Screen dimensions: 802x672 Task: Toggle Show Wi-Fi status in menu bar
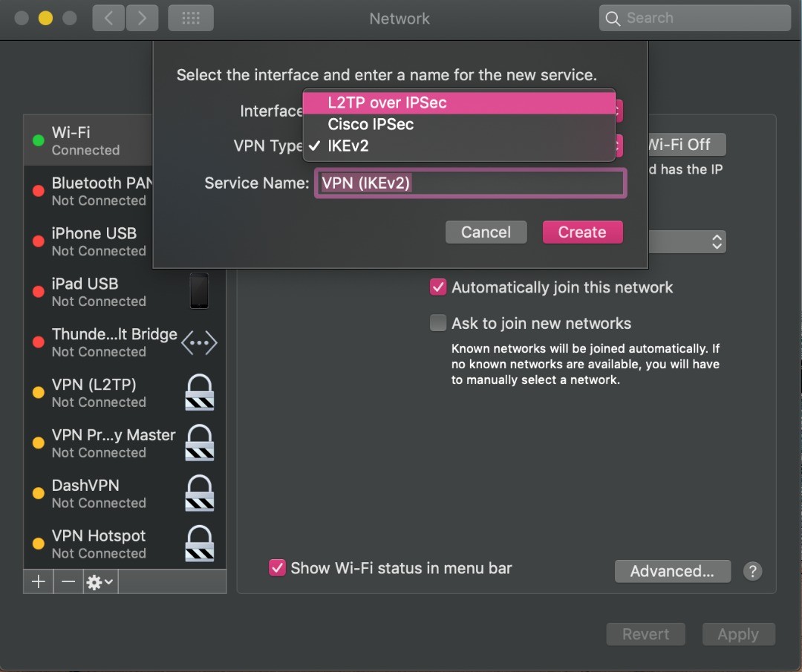277,568
